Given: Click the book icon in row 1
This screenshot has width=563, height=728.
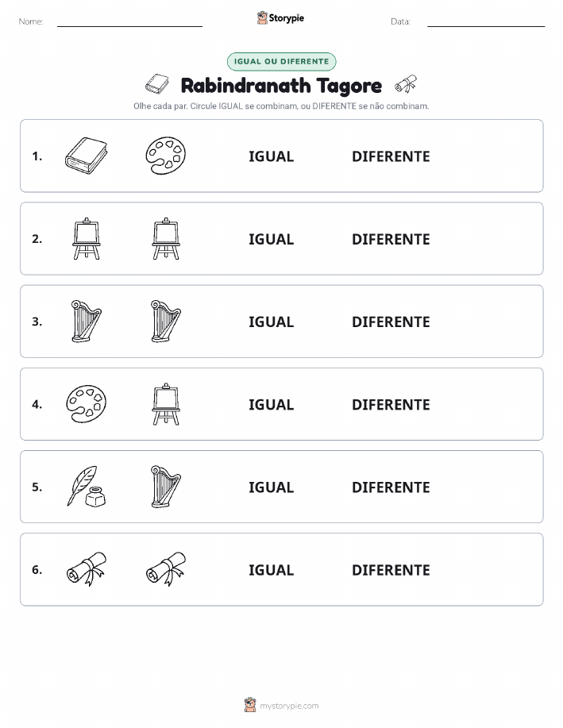Looking at the screenshot, I should [x=87, y=156].
